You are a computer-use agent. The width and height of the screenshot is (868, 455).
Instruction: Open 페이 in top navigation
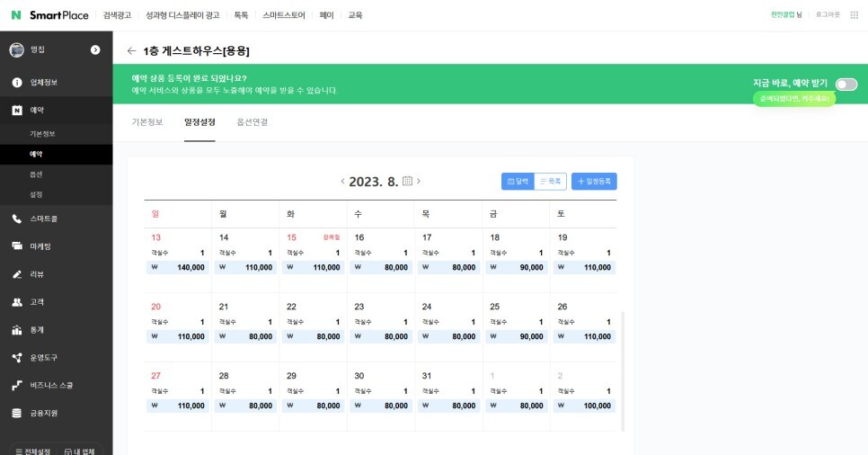click(326, 15)
